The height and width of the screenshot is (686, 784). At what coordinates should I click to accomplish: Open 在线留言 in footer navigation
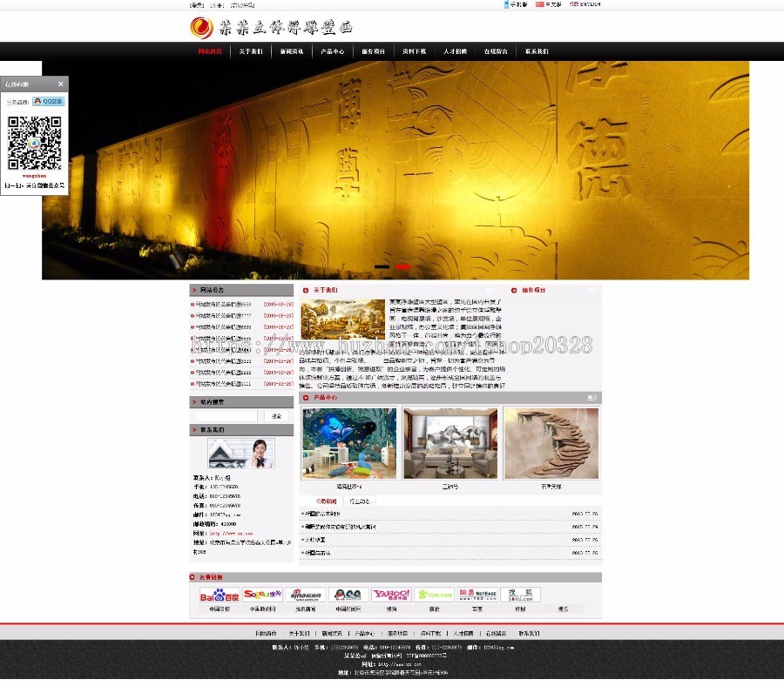coord(496,634)
